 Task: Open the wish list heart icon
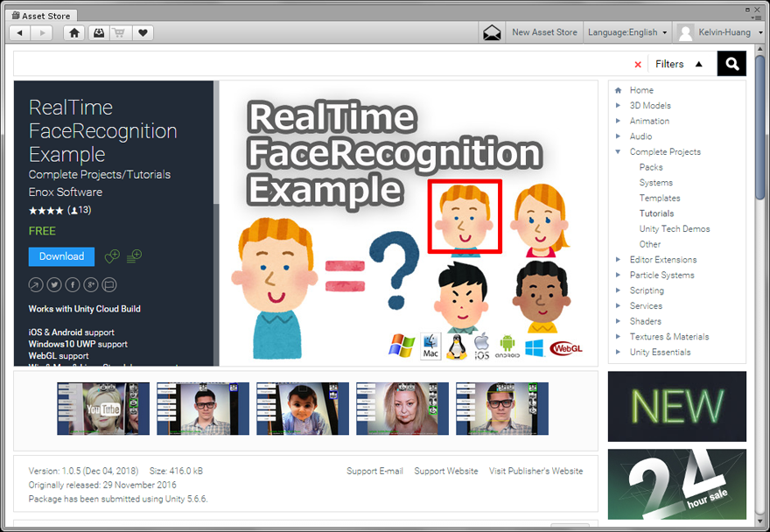point(143,33)
